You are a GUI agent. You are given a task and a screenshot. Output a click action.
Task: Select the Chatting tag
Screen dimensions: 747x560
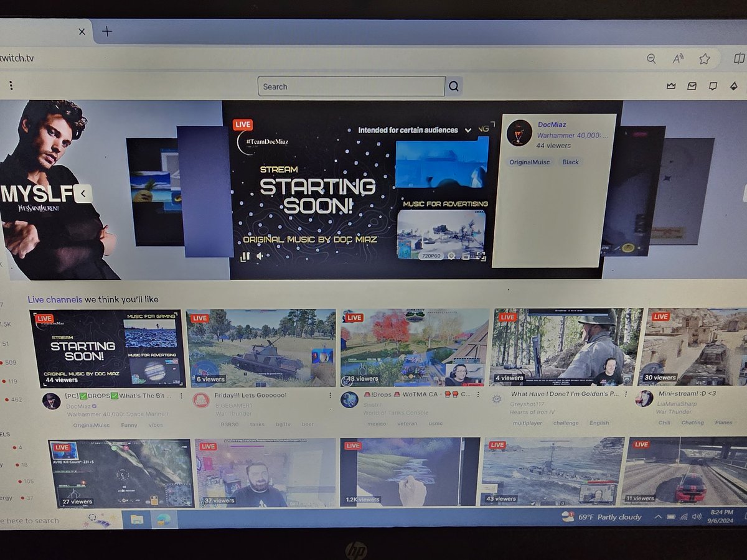[x=692, y=422]
